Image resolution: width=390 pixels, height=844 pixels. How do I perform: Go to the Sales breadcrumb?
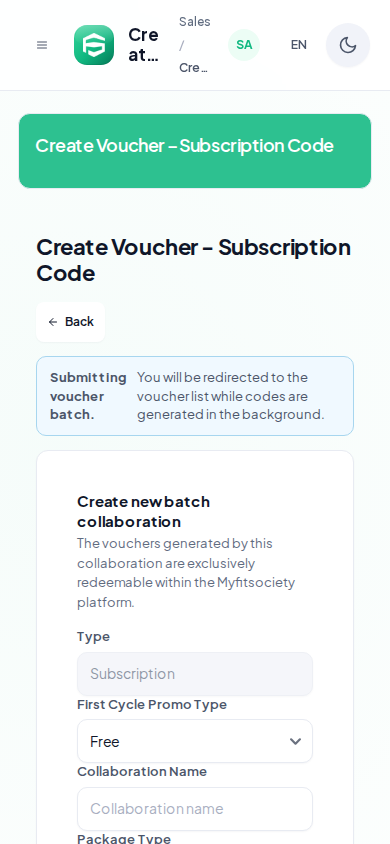[x=195, y=22]
